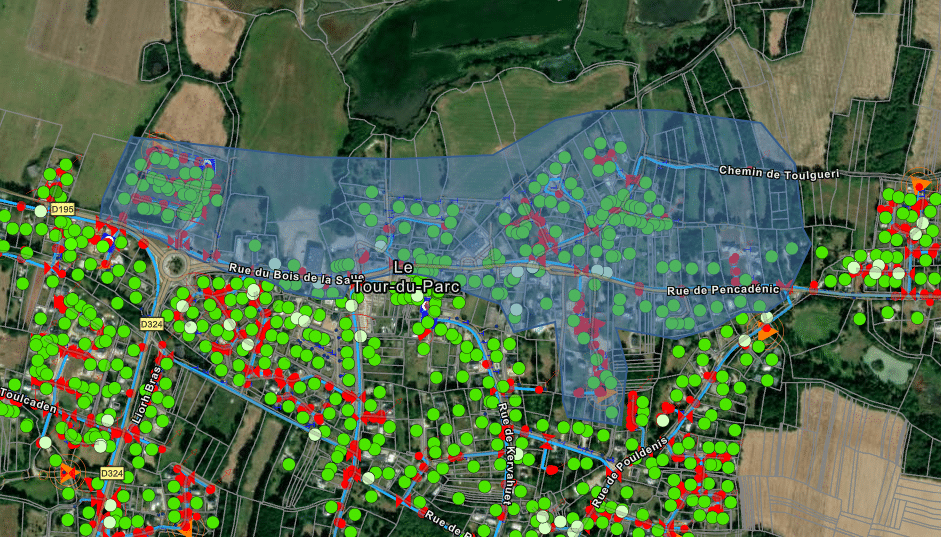Select the orange marker in the top-right cluster
This screenshot has width=941, height=537.
pyautogui.click(x=919, y=185)
